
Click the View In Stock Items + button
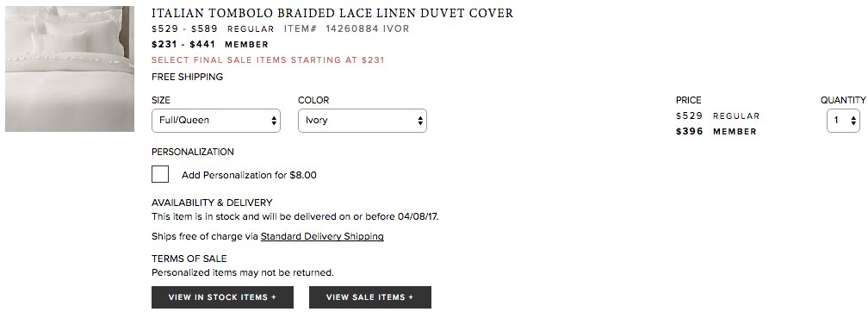tap(222, 297)
